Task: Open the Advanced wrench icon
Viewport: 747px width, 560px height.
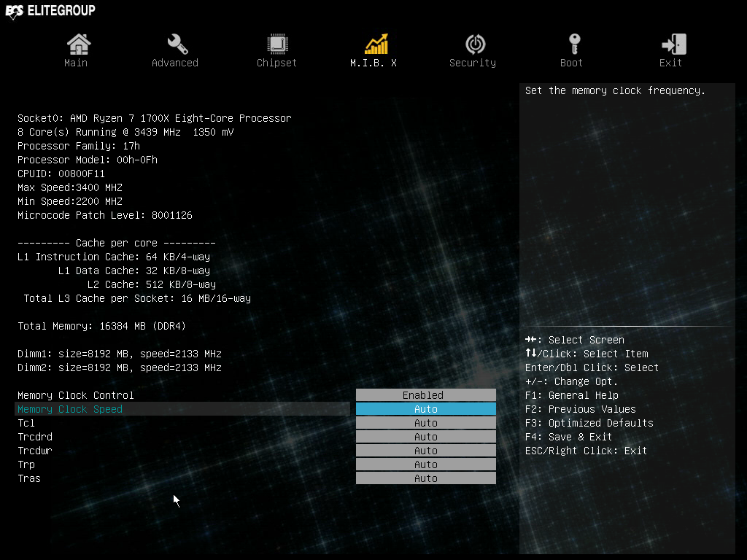Action: pyautogui.click(x=177, y=44)
